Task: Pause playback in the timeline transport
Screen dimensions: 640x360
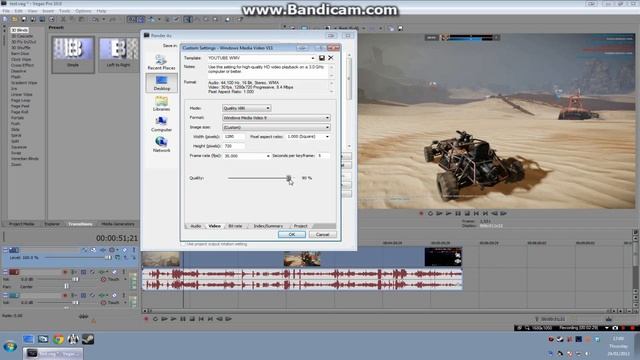Action: coord(182,319)
